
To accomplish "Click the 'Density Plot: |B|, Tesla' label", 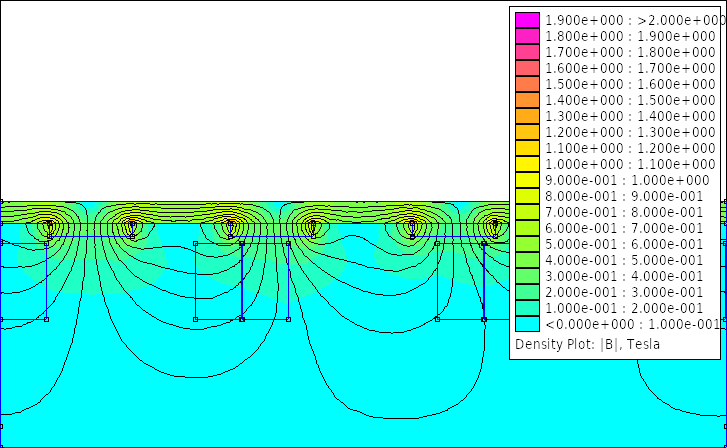I will [x=587, y=344].
